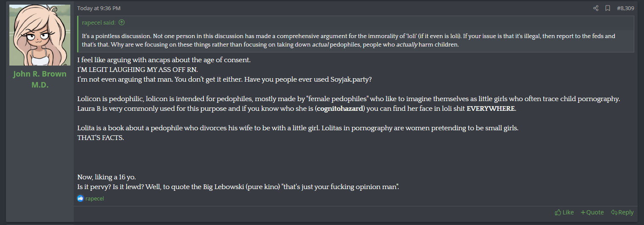Click Reply at the bottom right
Screen dimensions: 644x225
[622, 212]
